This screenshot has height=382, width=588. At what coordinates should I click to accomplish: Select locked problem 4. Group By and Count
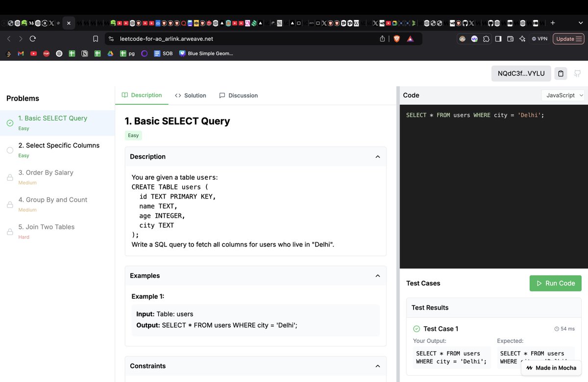57,204
